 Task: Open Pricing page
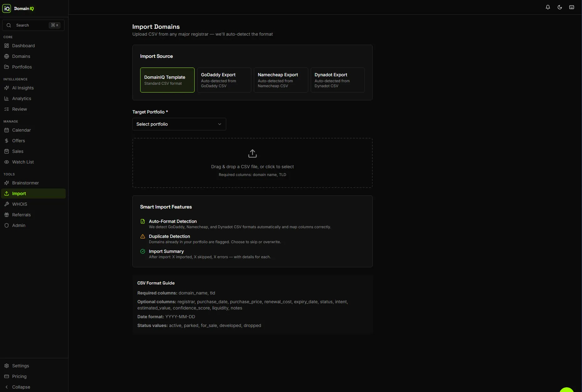[33, 376]
